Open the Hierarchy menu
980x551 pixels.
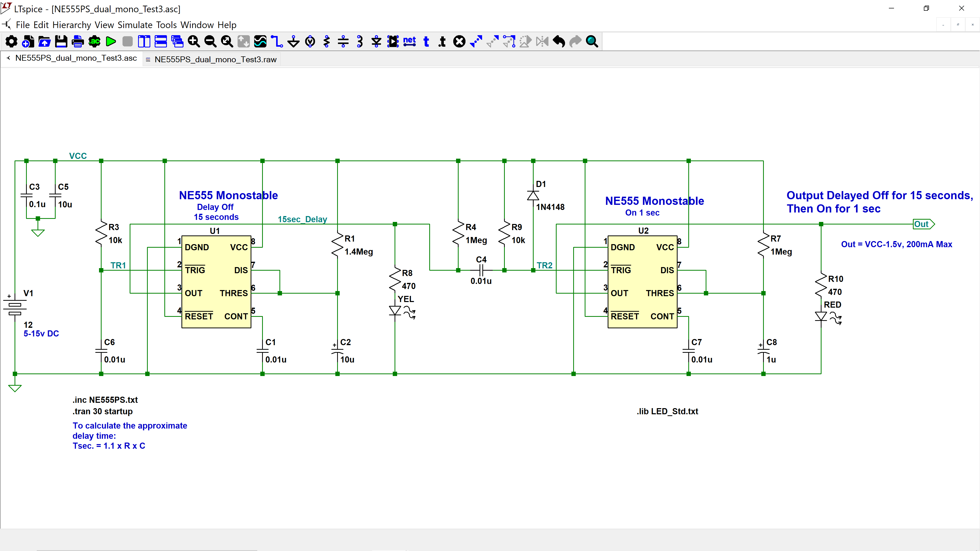coord(72,25)
